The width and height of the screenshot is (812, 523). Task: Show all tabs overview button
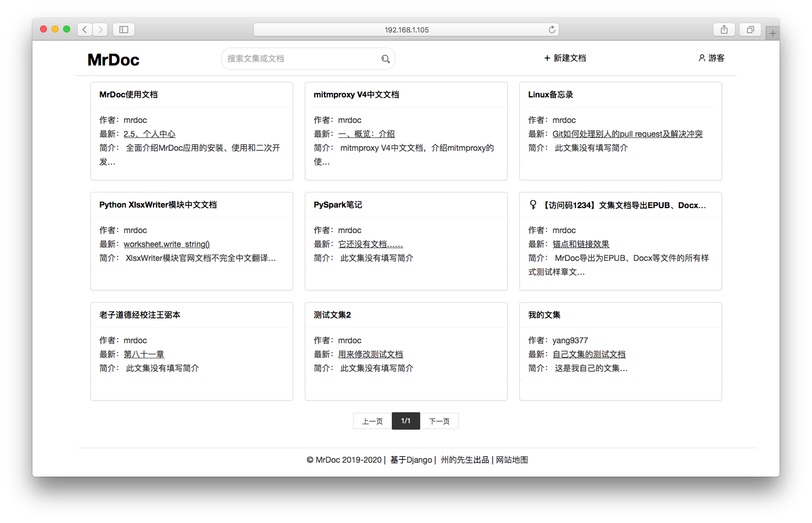tap(750, 30)
